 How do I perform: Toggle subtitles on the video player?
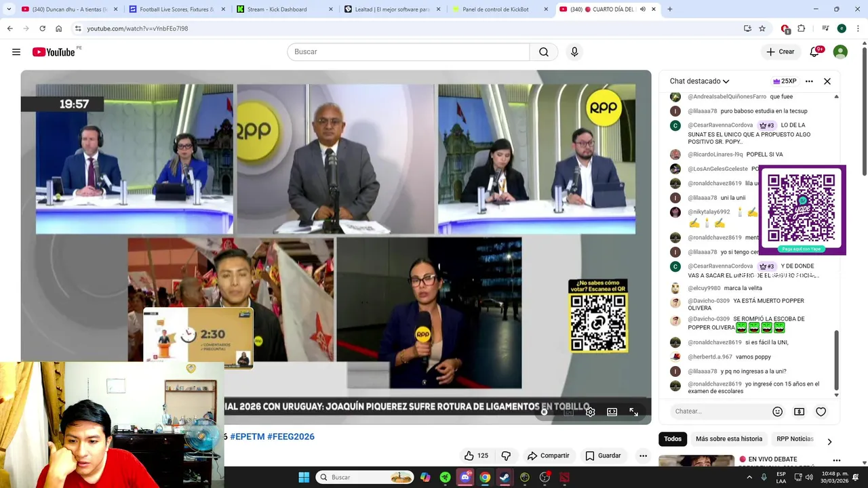click(569, 411)
